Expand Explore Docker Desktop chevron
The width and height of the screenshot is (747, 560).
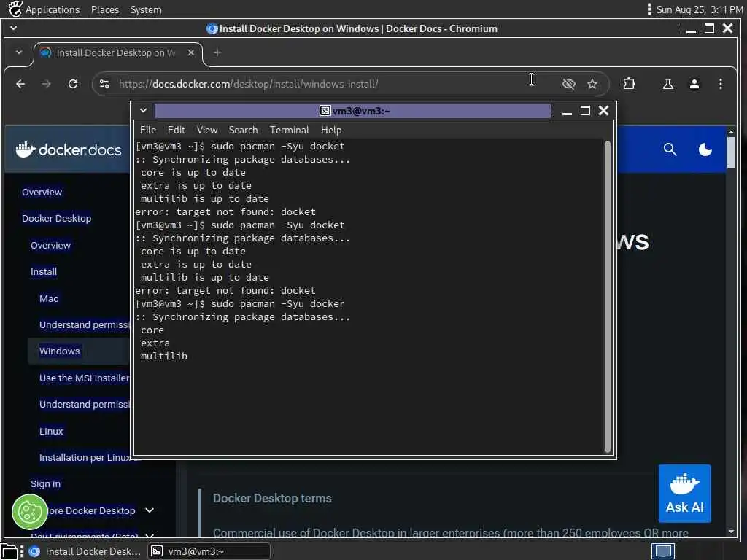(150, 510)
